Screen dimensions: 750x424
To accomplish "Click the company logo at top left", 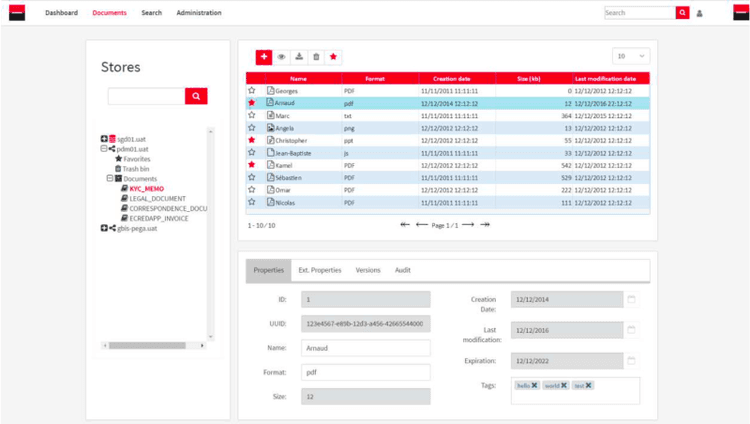I will click(17, 12).
